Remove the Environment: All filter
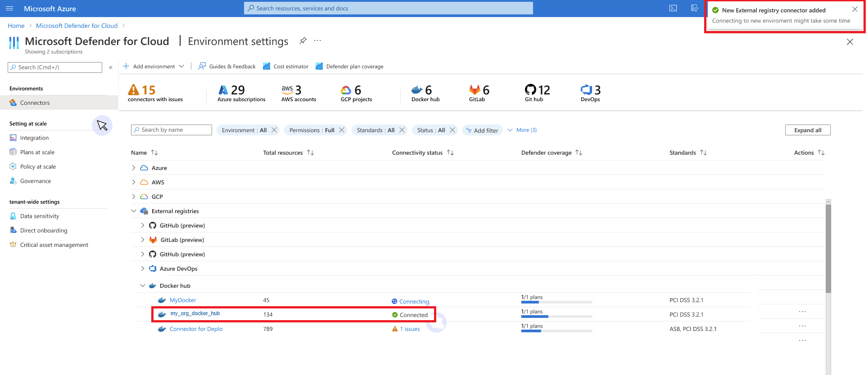The width and height of the screenshot is (868, 375). click(x=274, y=130)
